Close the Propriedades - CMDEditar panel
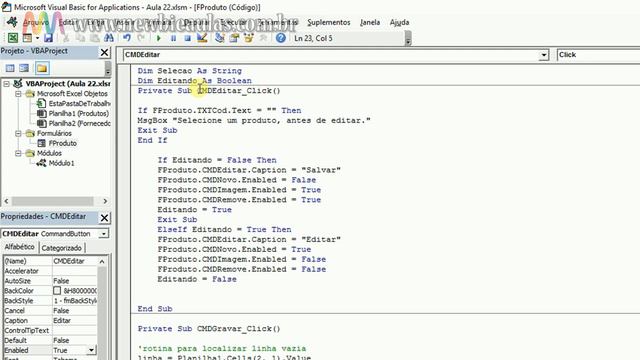This screenshot has height=360, width=640. [104, 218]
